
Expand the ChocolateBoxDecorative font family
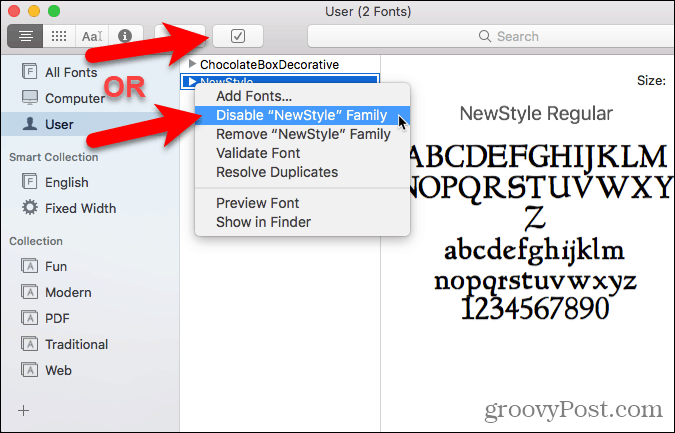pyautogui.click(x=192, y=64)
